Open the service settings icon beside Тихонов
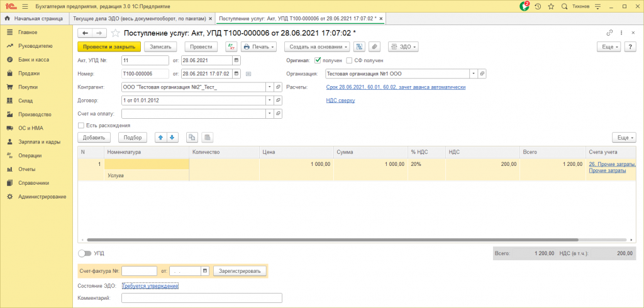This screenshot has height=308, width=644. pos(598,6)
